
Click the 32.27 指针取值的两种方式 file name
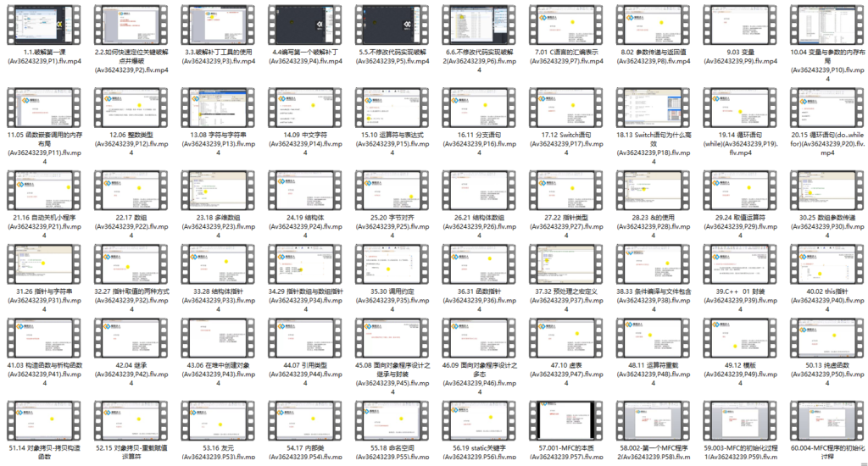click(131, 300)
